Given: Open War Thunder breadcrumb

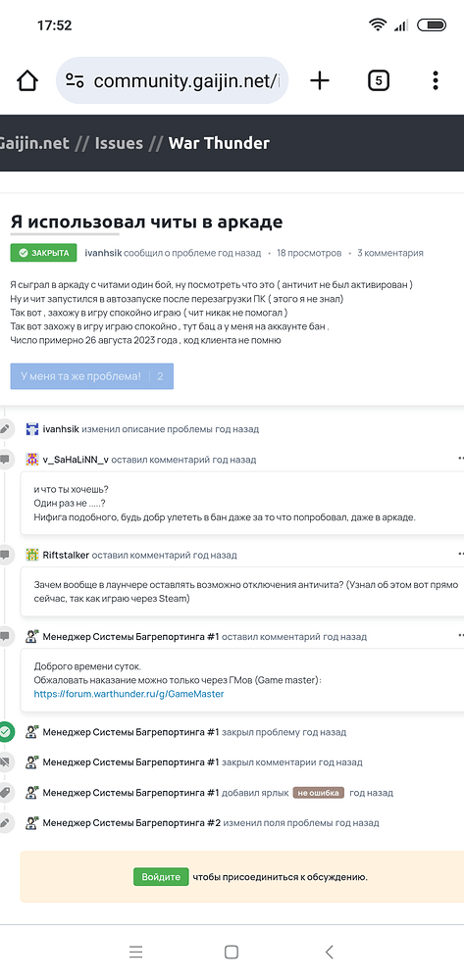Looking at the screenshot, I should pyautogui.click(x=219, y=143).
